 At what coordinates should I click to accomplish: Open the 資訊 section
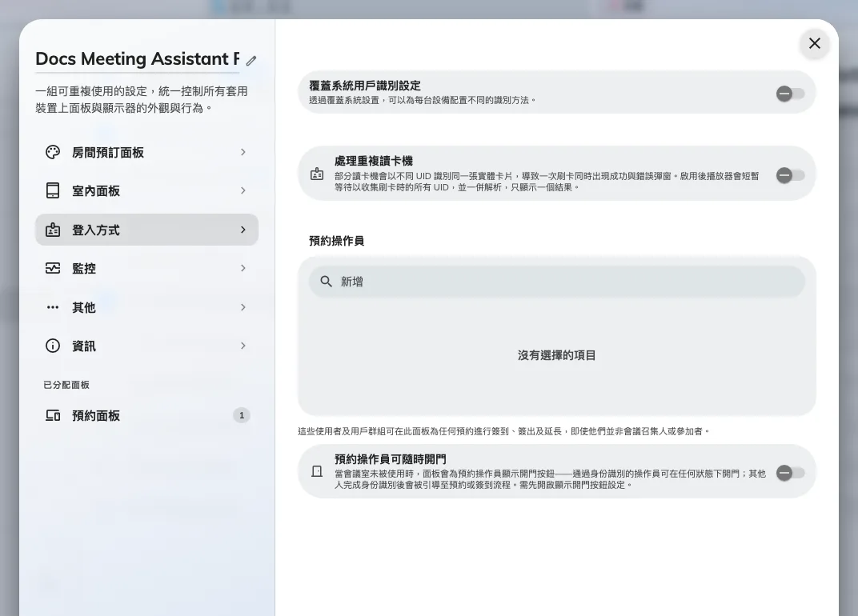coord(146,346)
